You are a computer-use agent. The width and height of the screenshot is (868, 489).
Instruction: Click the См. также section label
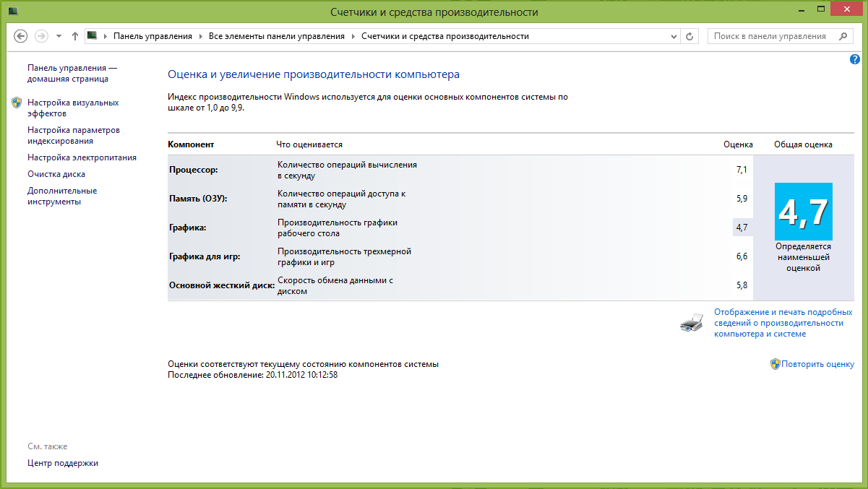tap(48, 446)
